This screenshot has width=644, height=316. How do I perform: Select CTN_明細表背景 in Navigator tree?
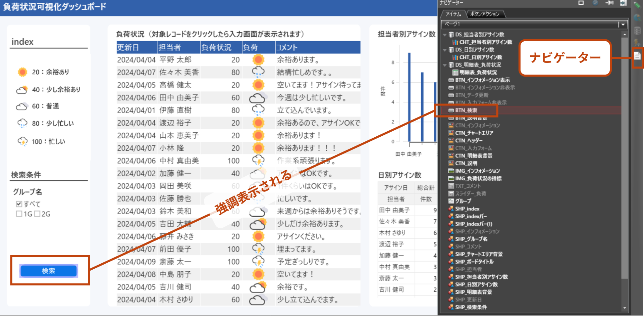click(x=473, y=156)
